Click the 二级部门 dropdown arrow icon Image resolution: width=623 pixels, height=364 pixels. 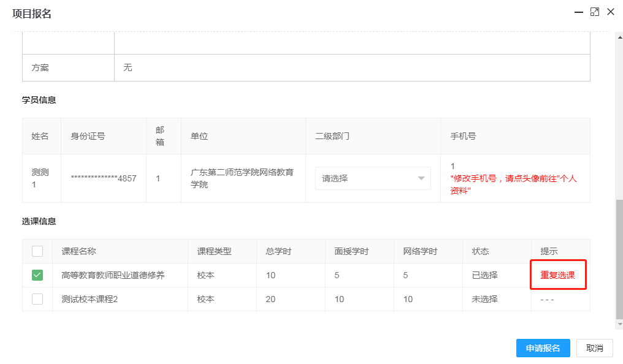421,178
